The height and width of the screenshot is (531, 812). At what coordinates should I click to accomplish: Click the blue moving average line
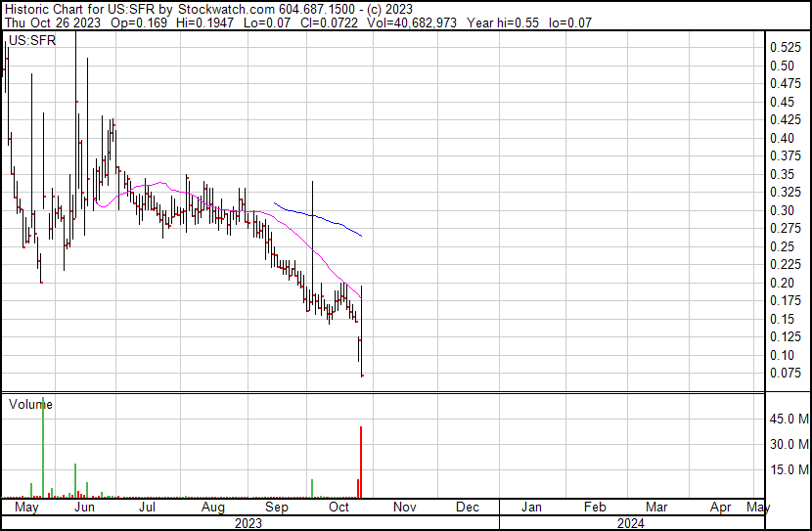pyautogui.click(x=316, y=216)
